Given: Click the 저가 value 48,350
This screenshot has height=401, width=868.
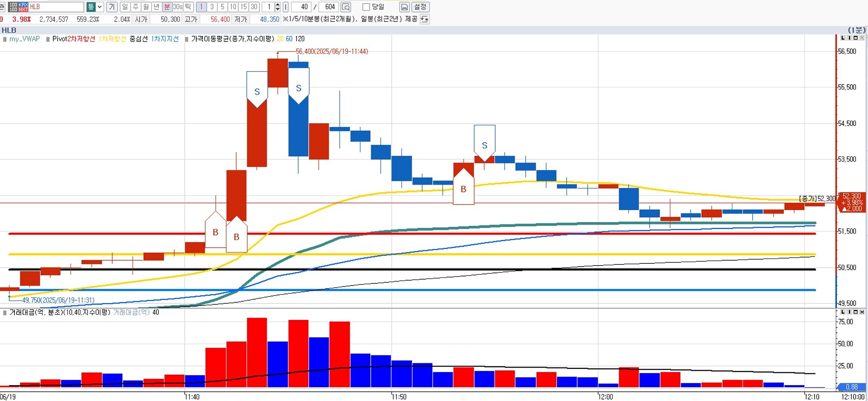Looking at the screenshot, I should click(x=270, y=19).
